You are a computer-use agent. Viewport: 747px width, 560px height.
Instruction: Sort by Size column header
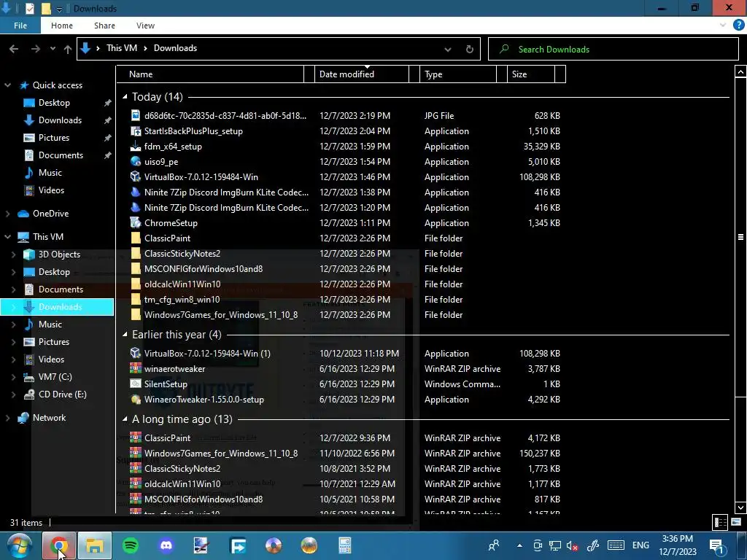click(531, 74)
